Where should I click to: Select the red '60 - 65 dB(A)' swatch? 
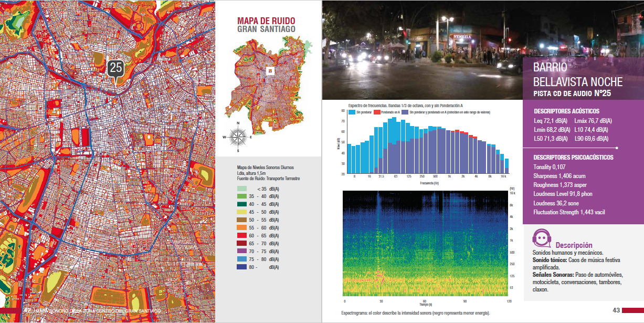pyautogui.click(x=241, y=236)
